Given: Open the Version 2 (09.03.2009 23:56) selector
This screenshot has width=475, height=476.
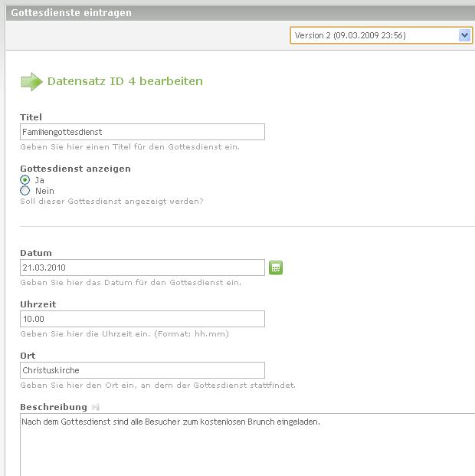Looking at the screenshot, I should coord(382,35).
